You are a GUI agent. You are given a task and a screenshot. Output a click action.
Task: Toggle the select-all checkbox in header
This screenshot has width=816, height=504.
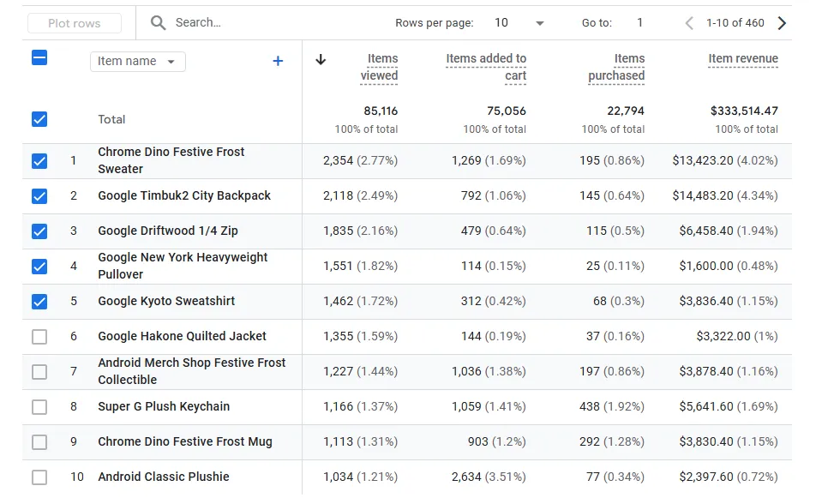(39, 58)
